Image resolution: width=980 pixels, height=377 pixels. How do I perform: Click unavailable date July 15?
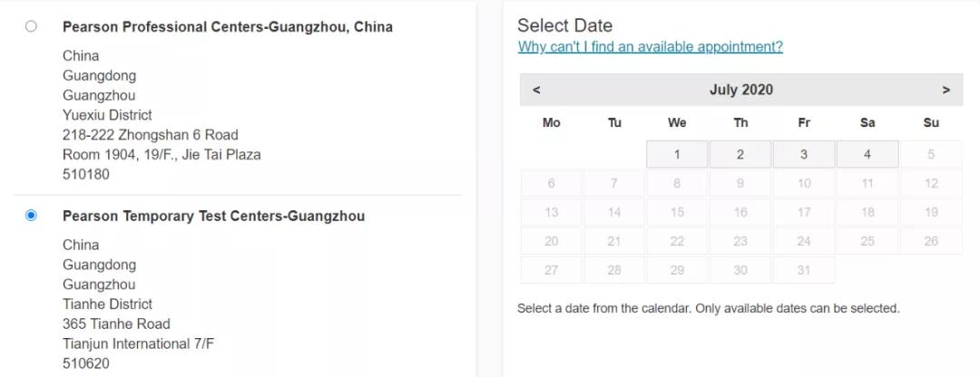coord(677,212)
